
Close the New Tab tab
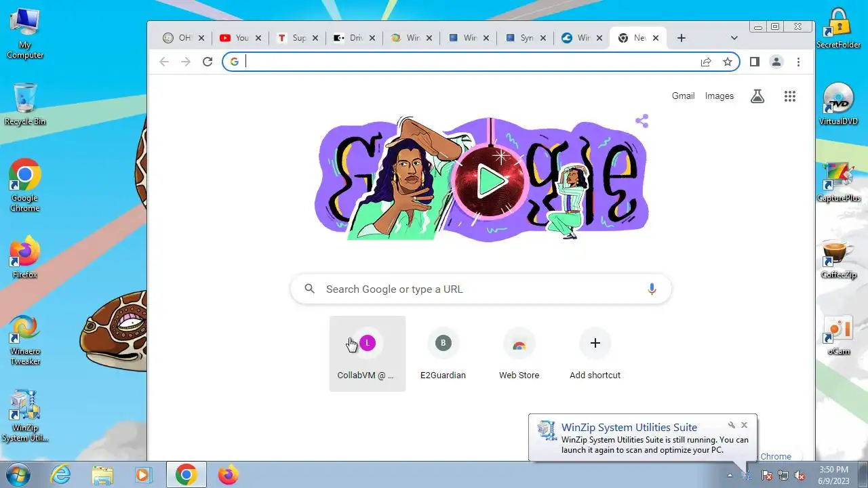pos(655,38)
